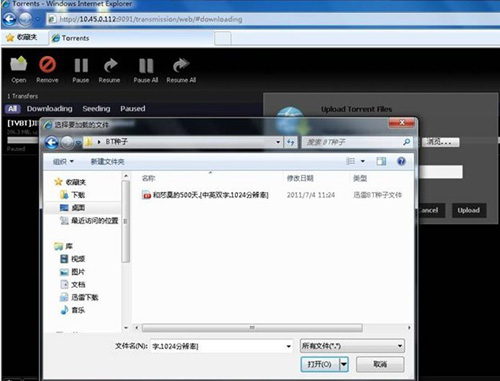Viewport: 500px width, 381px height.
Task: Open the 组织 dropdown menu
Action: coord(63,162)
